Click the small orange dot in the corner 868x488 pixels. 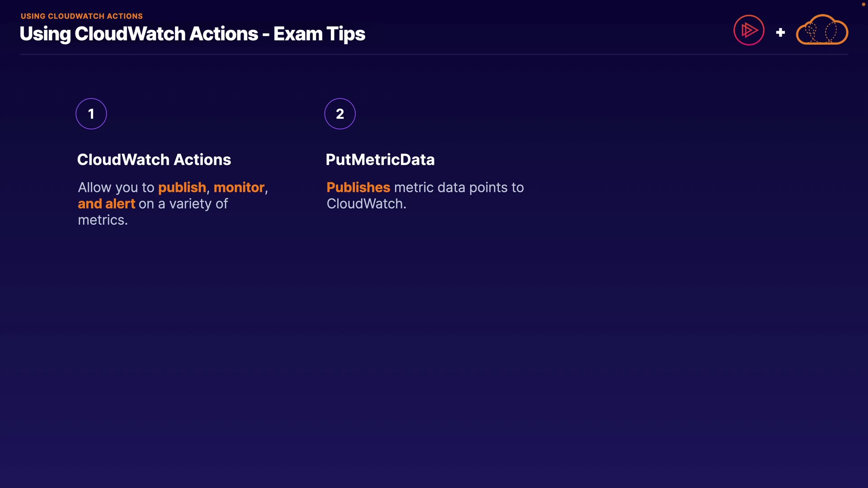[x=863, y=5]
